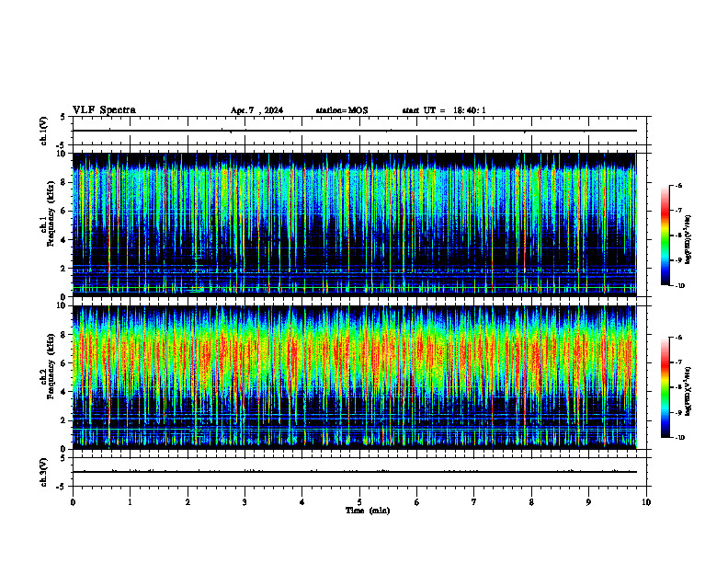
Task: Click the "station=MOS" header text
Action: 342,110
